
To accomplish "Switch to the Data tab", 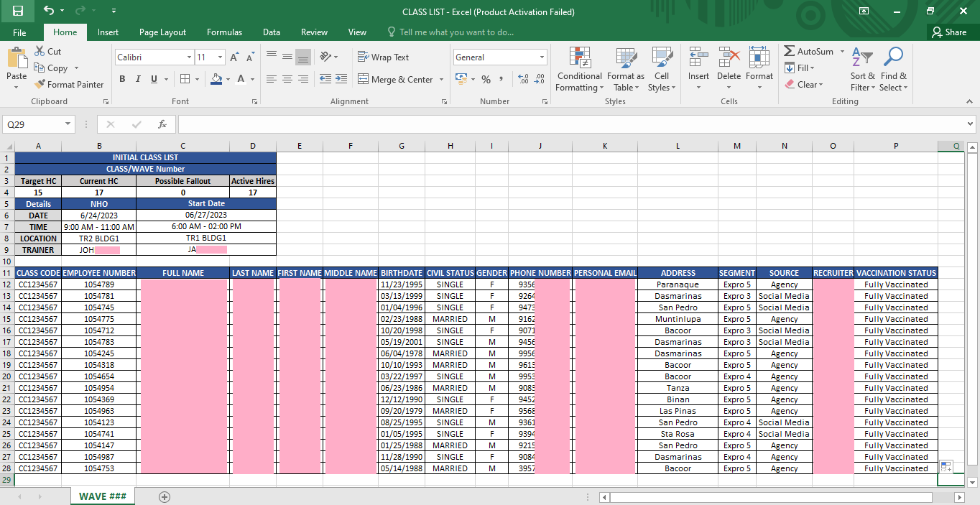I will tap(272, 32).
